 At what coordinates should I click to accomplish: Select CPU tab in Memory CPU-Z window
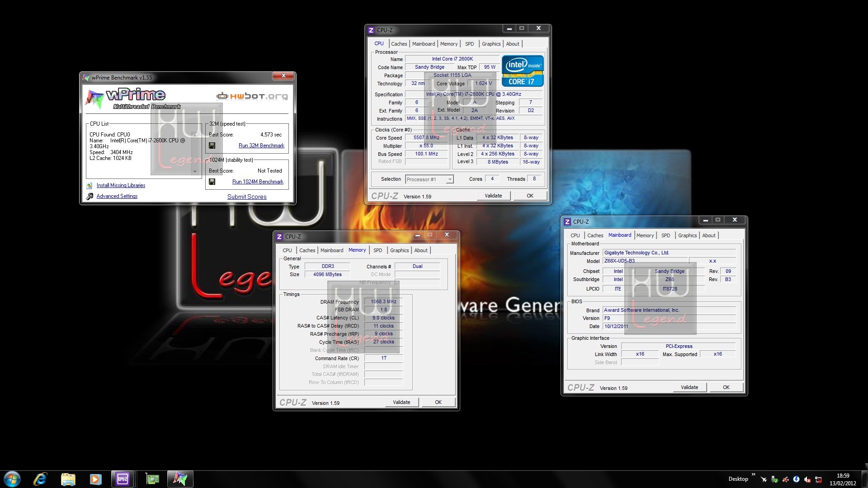(288, 250)
